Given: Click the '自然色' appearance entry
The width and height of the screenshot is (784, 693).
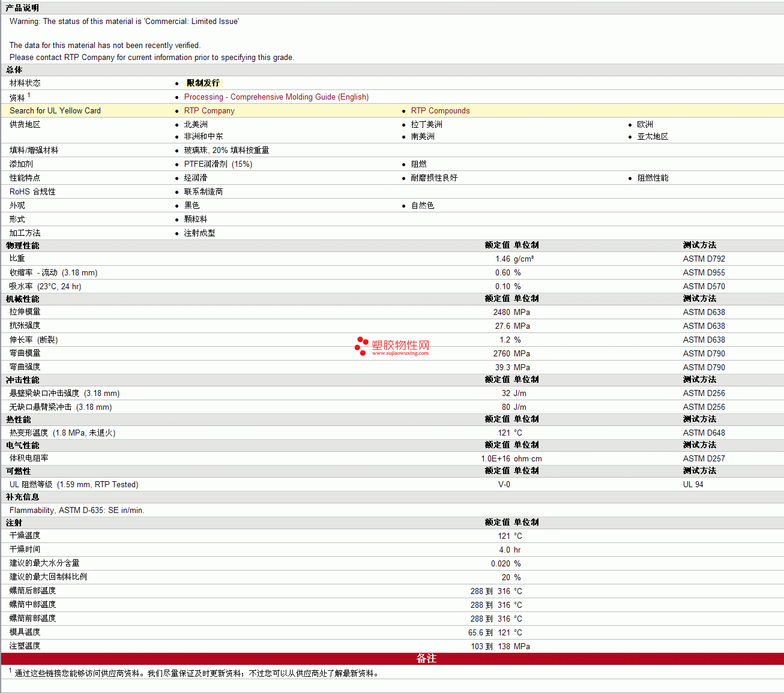Looking at the screenshot, I should (423, 205).
